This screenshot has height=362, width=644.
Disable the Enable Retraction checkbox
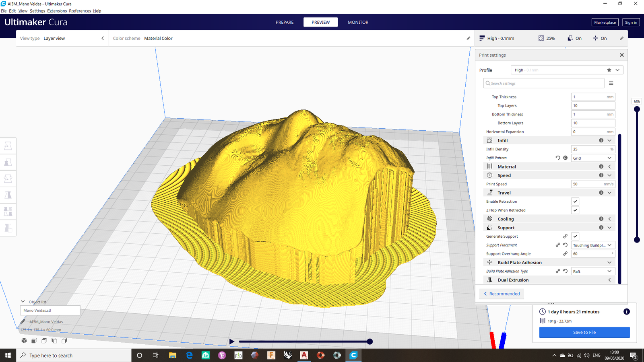coord(575,202)
